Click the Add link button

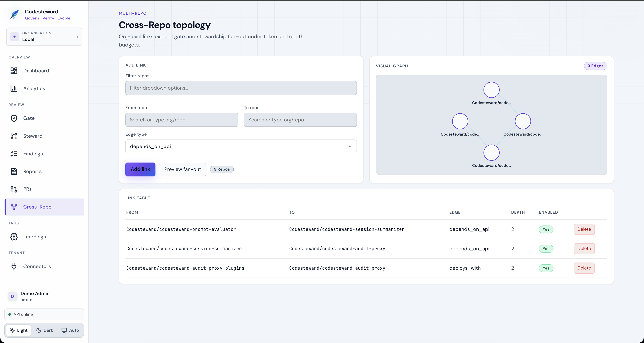pyautogui.click(x=140, y=170)
